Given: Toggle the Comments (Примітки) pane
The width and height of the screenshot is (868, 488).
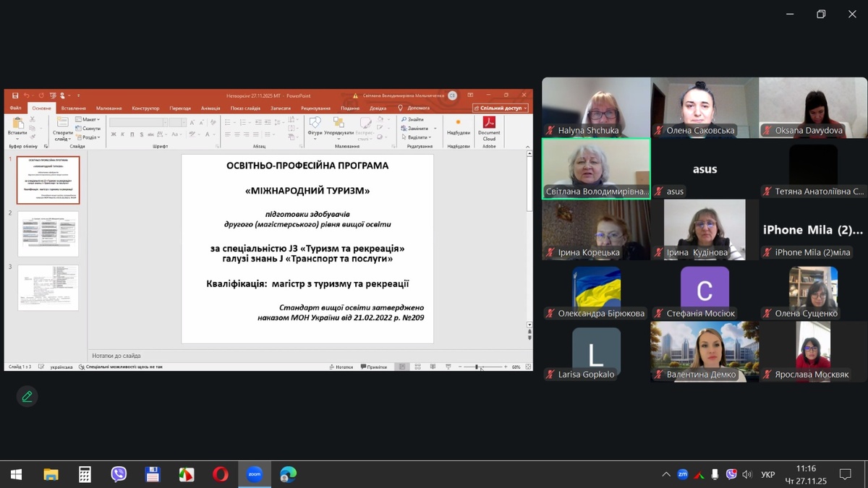Looking at the screenshot, I should click(373, 367).
